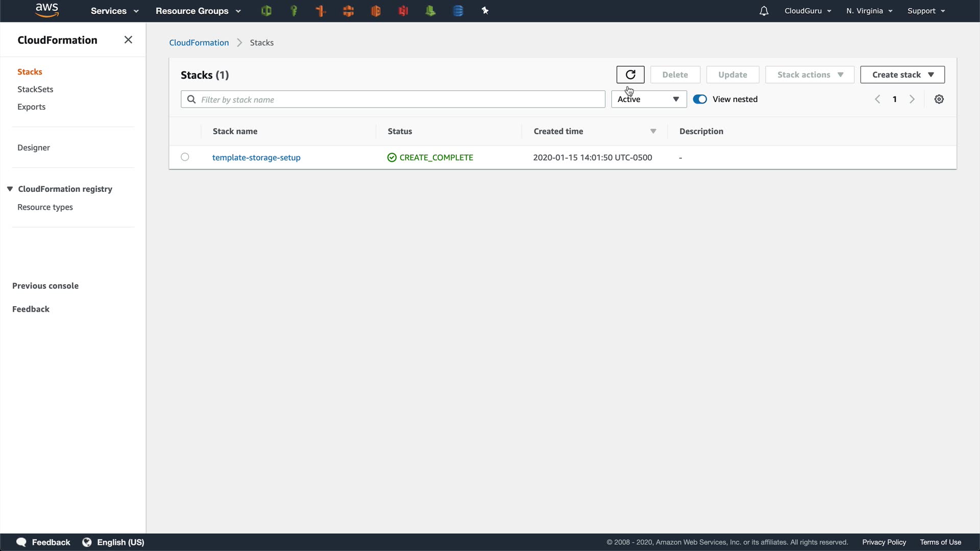The width and height of the screenshot is (980, 551).
Task: Select the template-storage-setup radio button
Action: [x=185, y=157]
